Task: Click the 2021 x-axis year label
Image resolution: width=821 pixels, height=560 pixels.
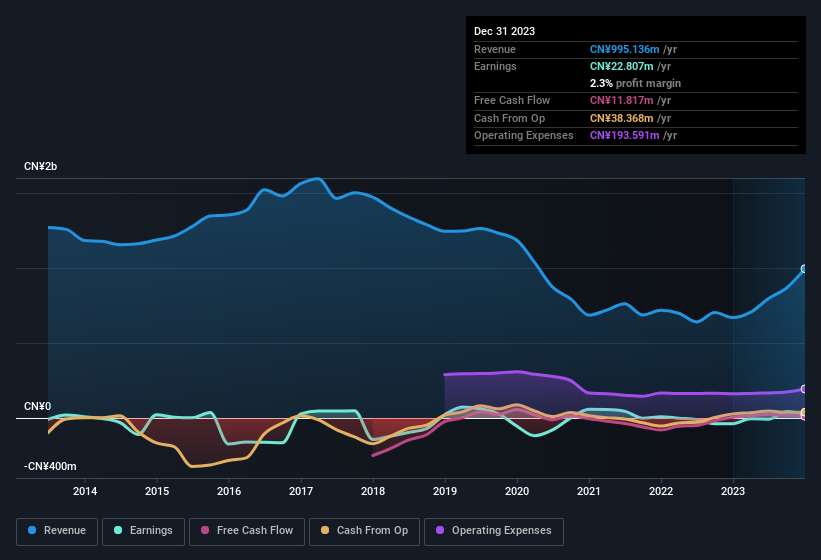Action: click(589, 491)
